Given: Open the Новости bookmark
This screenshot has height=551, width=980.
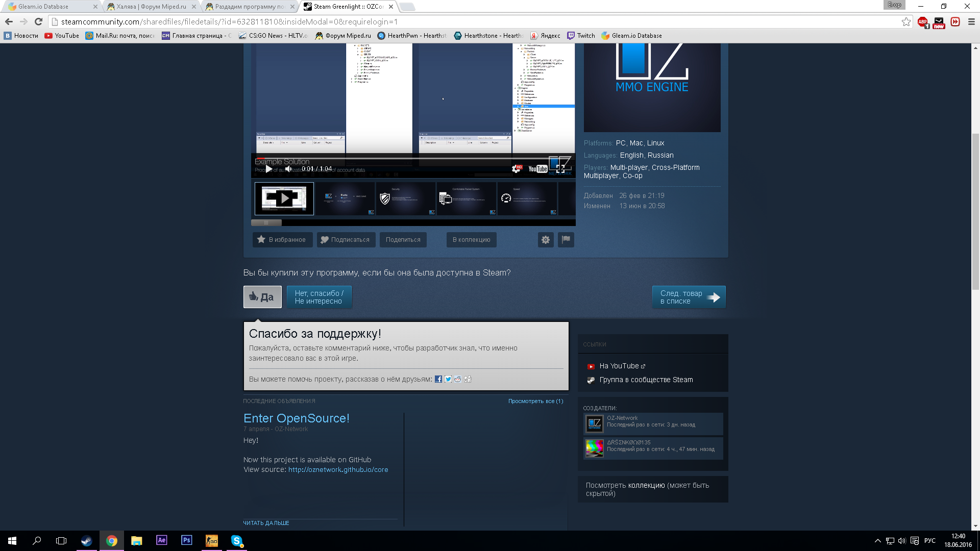Looking at the screenshot, I should (x=21, y=36).
